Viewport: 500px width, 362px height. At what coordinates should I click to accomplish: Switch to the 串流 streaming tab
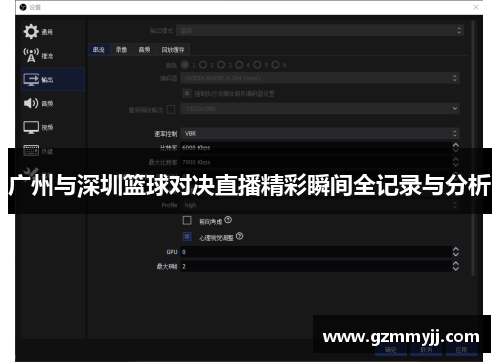click(99, 50)
